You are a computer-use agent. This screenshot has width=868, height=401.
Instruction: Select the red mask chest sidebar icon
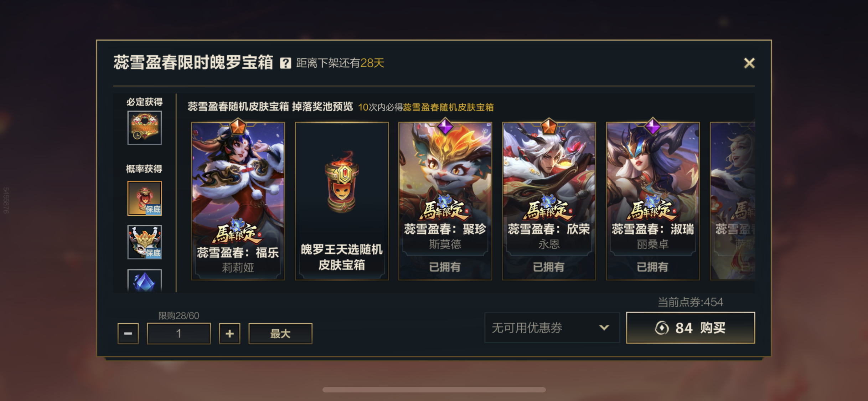coord(144,198)
